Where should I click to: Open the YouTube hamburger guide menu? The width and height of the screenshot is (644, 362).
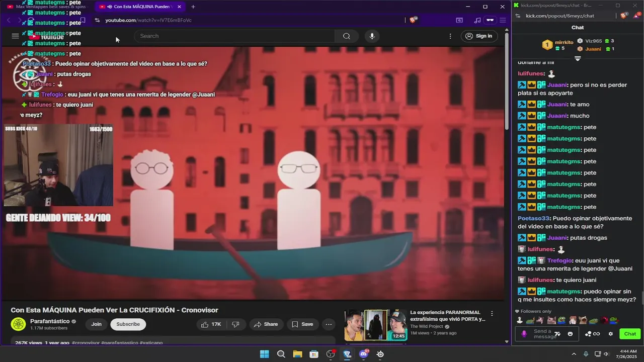coord(15,36)
